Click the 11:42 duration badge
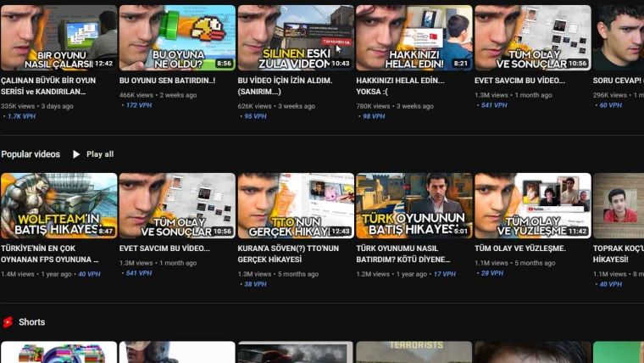Image resolution: width=644 pixels, height=363 pixels. click(577, 231)
